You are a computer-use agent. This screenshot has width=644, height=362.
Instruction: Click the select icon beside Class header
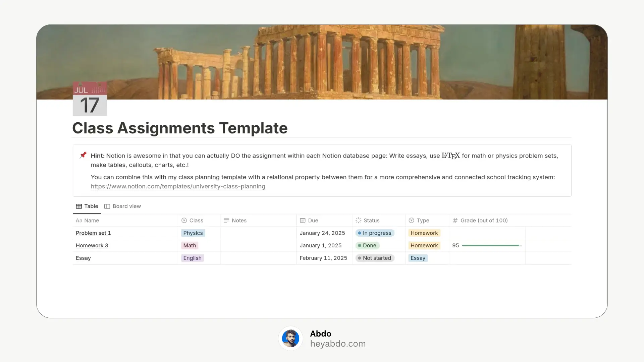[184, 221]
